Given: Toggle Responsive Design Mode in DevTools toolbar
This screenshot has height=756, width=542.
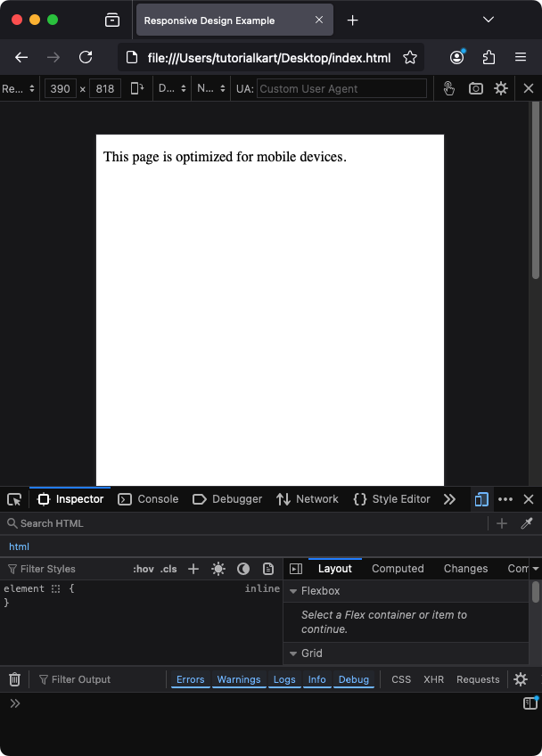Looking at the screenshot, I should pyautogui.click(x=481, y=499).
